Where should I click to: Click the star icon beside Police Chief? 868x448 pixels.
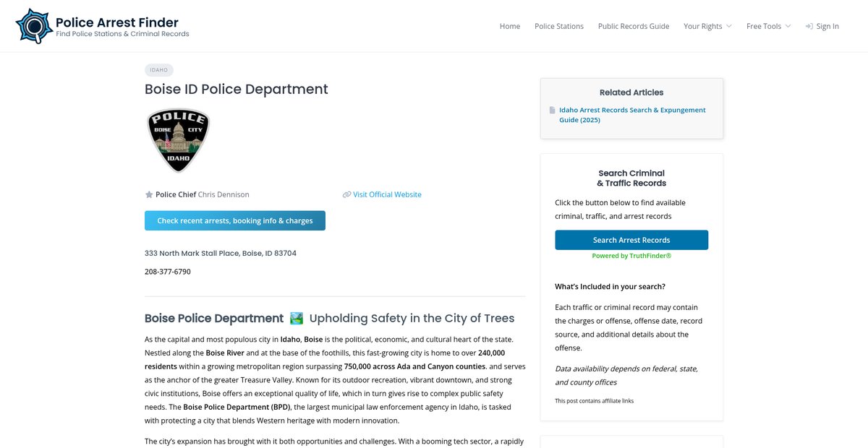[149, 194]
